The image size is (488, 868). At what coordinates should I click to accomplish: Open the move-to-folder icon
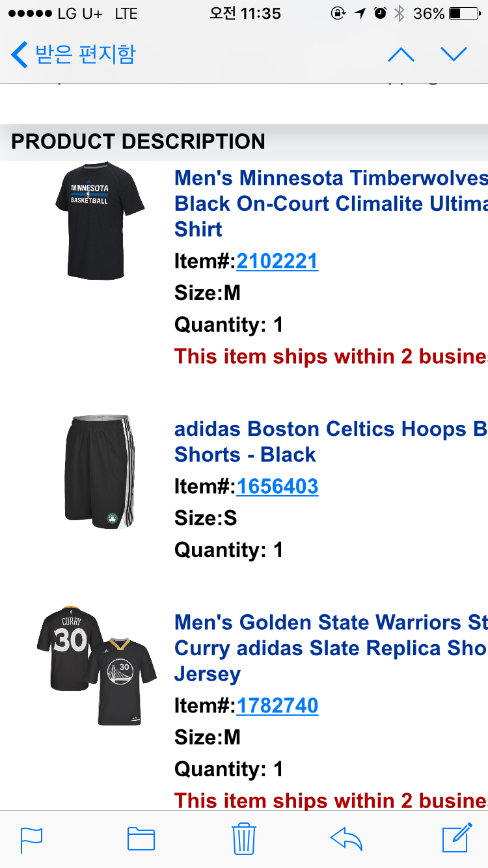[141, 839]
